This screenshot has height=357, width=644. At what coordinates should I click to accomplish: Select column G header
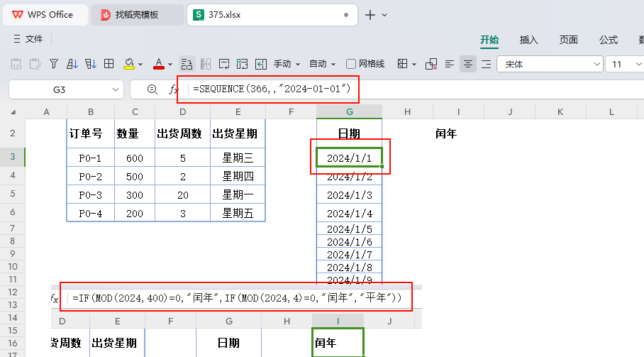click(x=350, y=111)
